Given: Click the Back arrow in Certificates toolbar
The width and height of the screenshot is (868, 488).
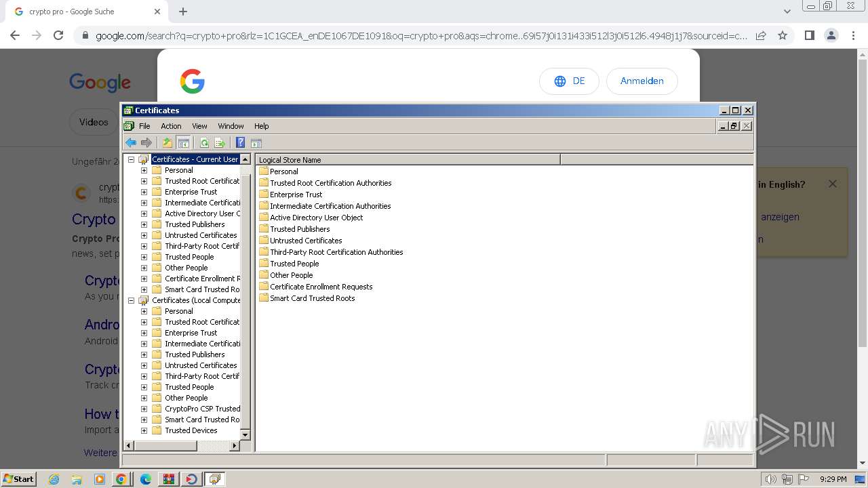Looking at the screenshot, I should (x=131, y=143).
